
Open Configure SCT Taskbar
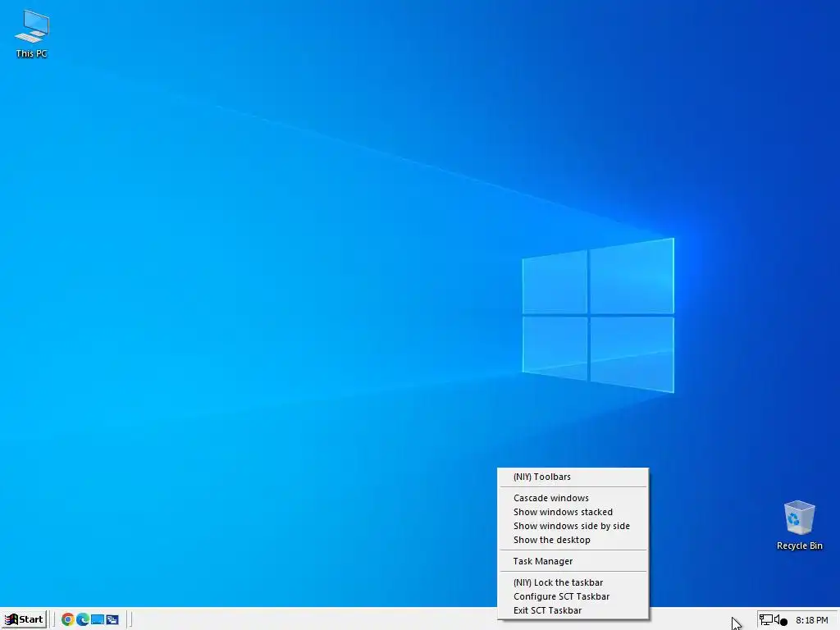[x=573, y=597]
